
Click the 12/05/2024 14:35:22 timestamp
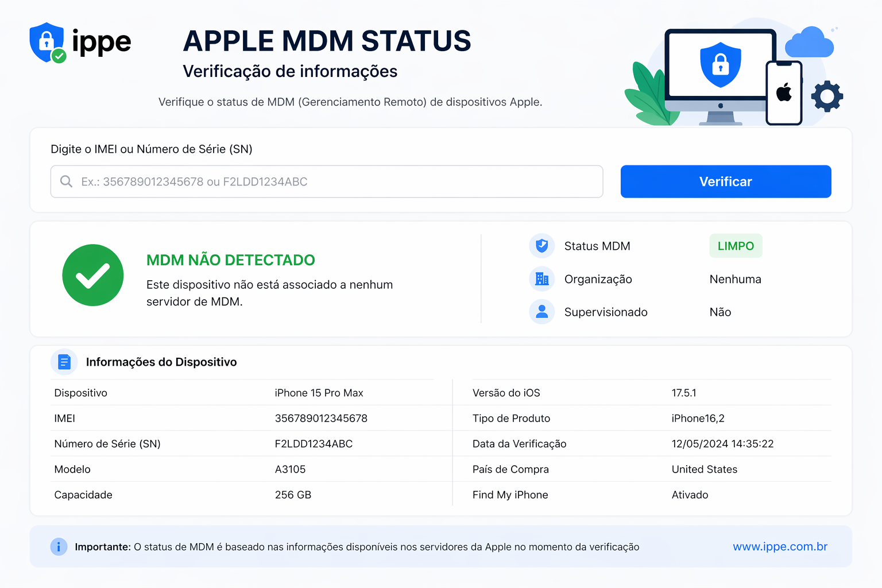[722, 444]
